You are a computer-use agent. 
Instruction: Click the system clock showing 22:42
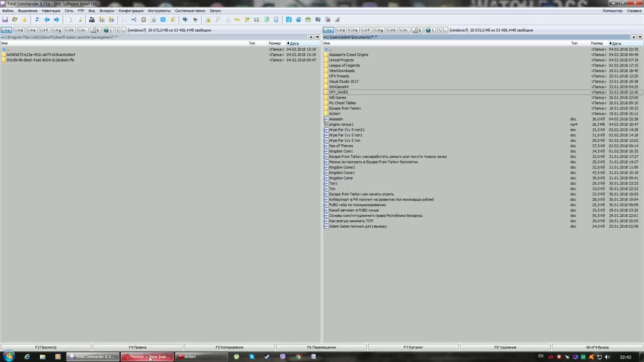pos(625,357)
